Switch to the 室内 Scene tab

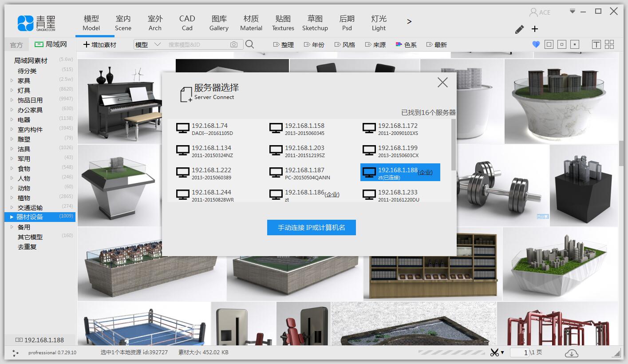click(123, 23)
